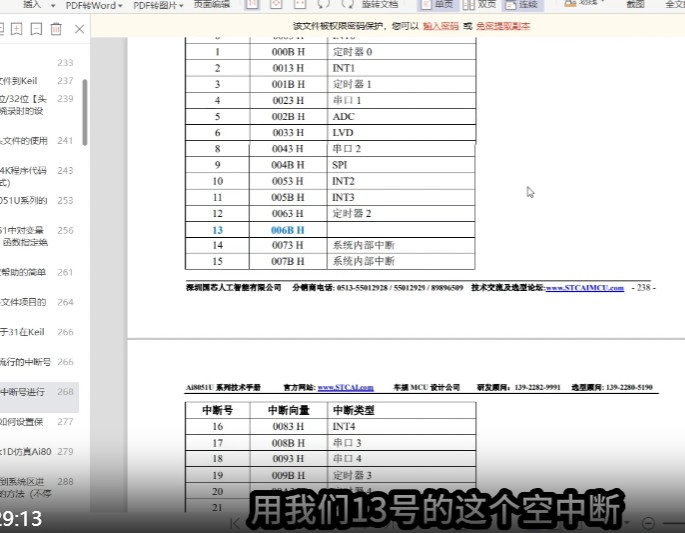
Task: Click the highlighted vector cell 006B H
Action: click(288, 230)
